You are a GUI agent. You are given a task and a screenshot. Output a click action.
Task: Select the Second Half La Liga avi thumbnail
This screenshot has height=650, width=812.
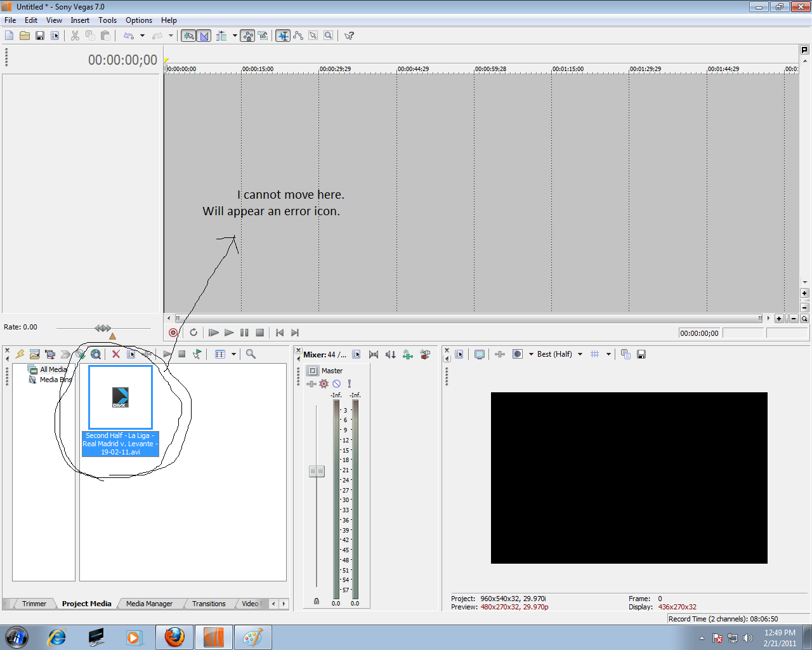pos(120,398)
